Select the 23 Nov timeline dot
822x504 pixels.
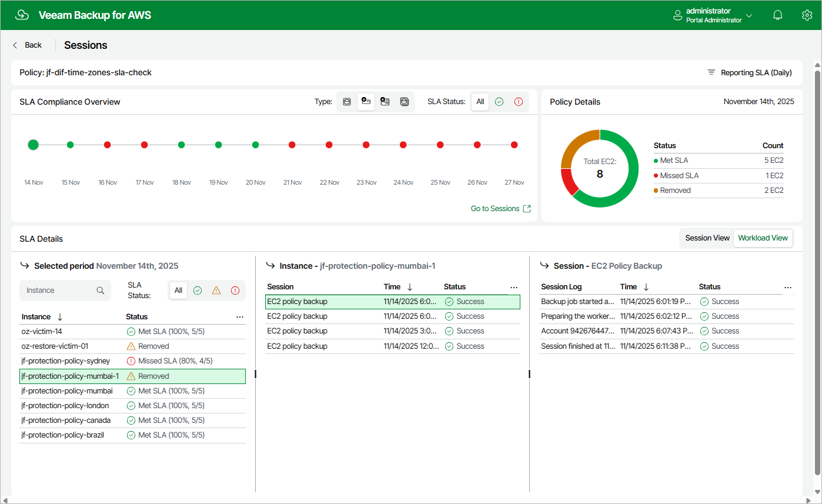coord(366,145)
